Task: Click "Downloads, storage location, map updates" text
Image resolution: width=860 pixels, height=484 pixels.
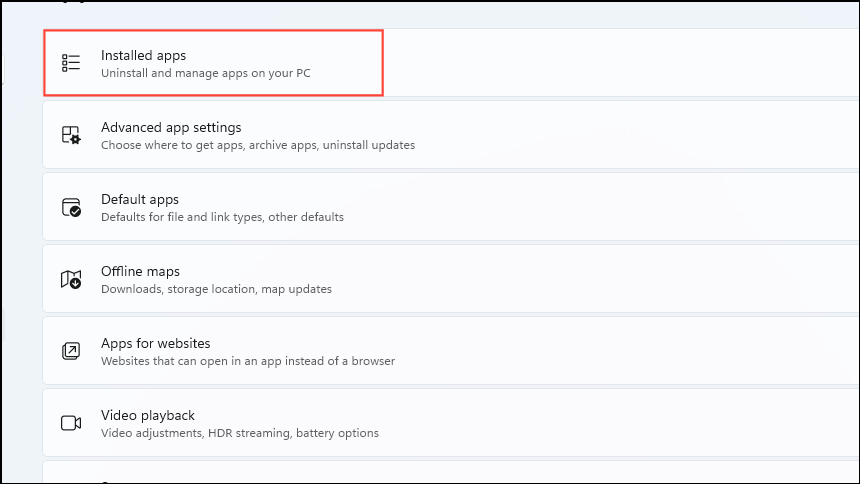Action: pyautogui.click(x=216, y=289)
